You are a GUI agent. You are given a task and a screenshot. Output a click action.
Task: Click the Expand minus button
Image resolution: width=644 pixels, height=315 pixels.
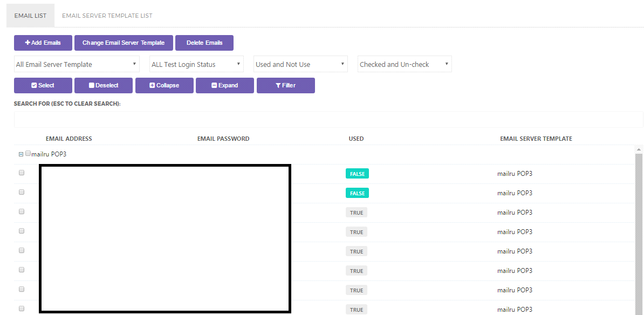pyautogui.click(x=224, y=85)
